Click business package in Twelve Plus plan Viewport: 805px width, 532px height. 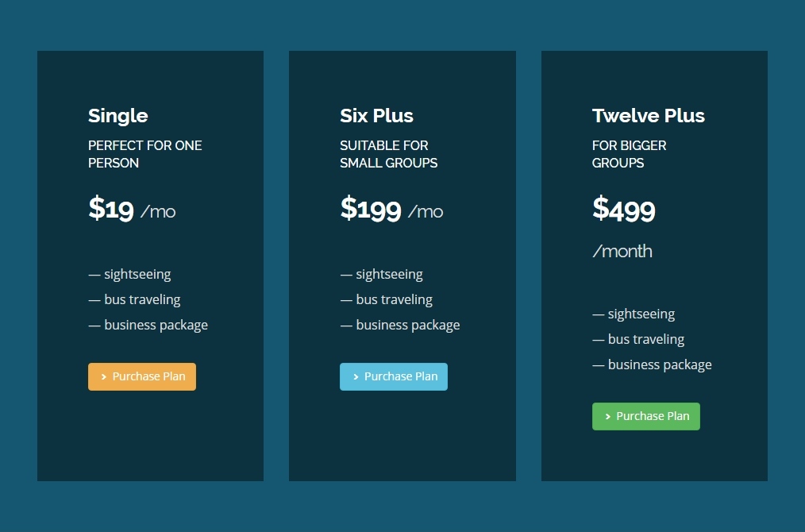tap(659, 364)
